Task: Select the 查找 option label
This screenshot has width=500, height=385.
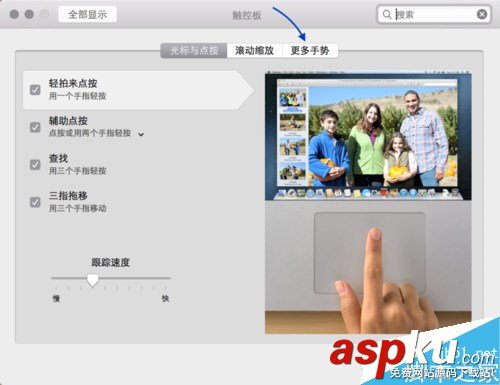Action: (58, 158)
